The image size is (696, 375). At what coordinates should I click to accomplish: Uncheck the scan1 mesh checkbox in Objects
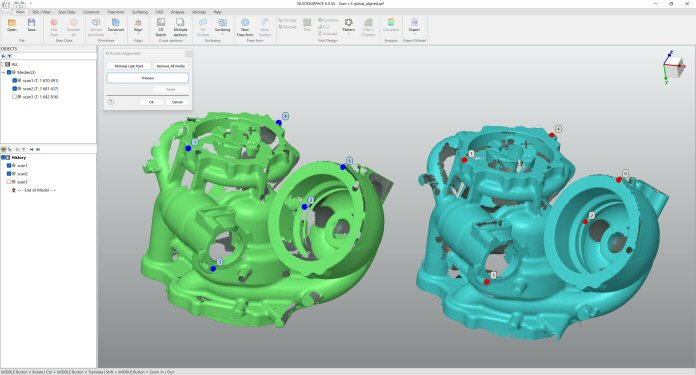[15, 80]
